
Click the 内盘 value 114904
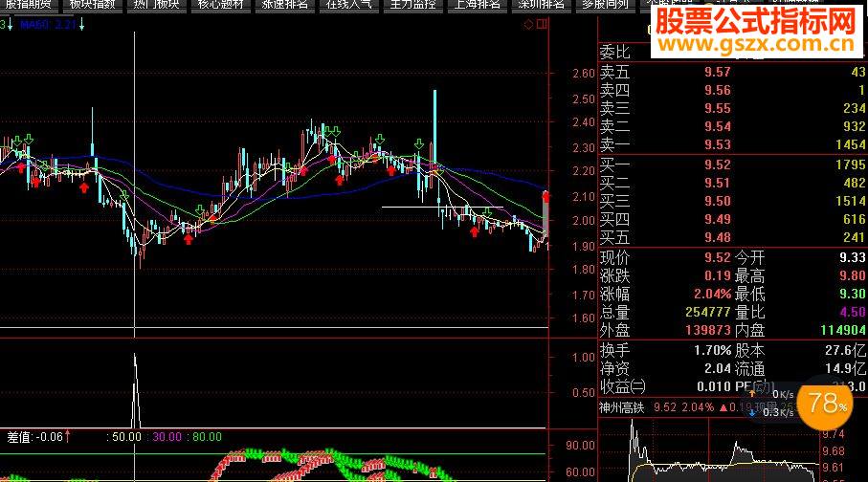click(x=843, y=331)
